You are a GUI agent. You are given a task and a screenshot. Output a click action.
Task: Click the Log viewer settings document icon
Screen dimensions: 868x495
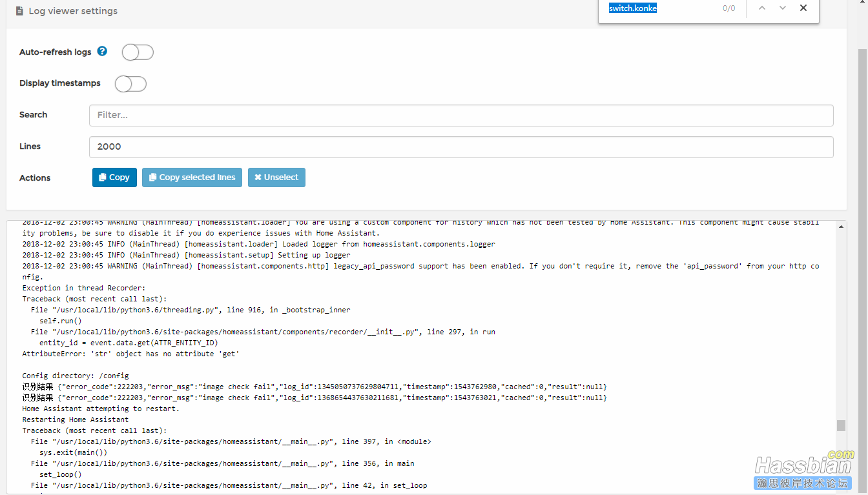tap(19, 11)
